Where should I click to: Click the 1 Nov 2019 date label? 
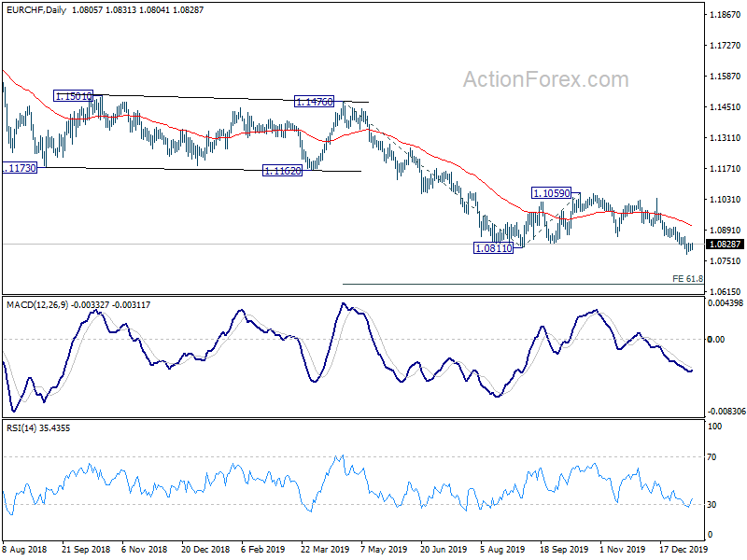623,549
